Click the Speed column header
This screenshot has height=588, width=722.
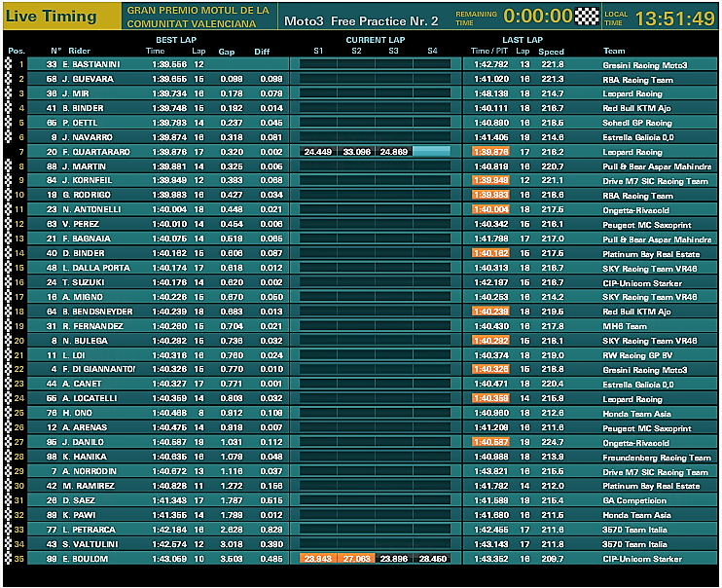551,52
